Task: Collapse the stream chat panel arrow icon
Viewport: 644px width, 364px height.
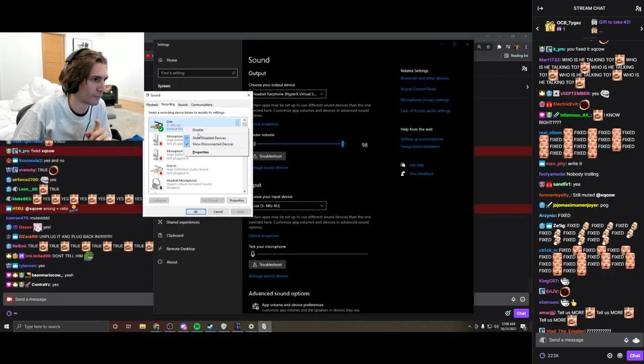Action: 540,8
